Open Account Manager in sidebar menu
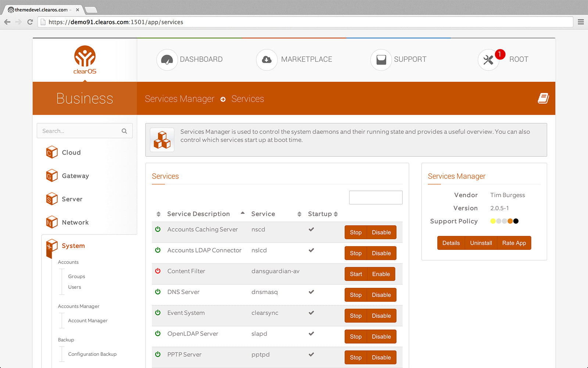The width and height of the screenshot is (588, 368). click(x=88, y=321)
